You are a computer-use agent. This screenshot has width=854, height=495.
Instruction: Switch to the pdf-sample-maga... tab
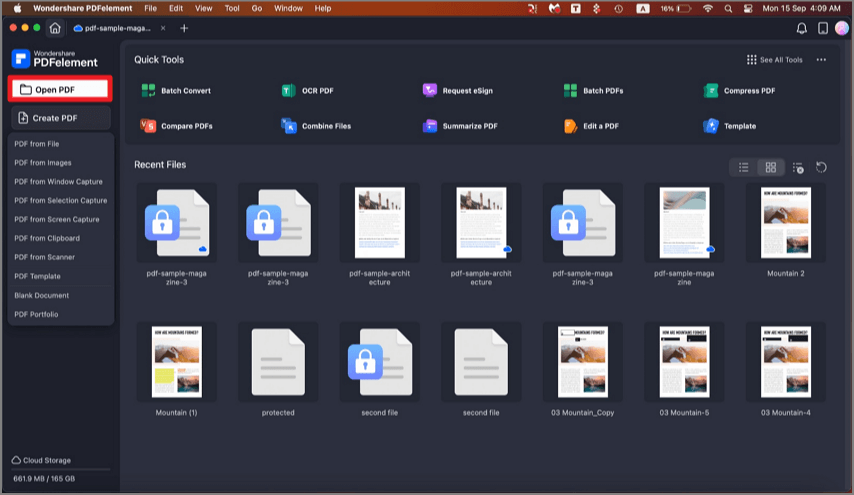point(112,28)
